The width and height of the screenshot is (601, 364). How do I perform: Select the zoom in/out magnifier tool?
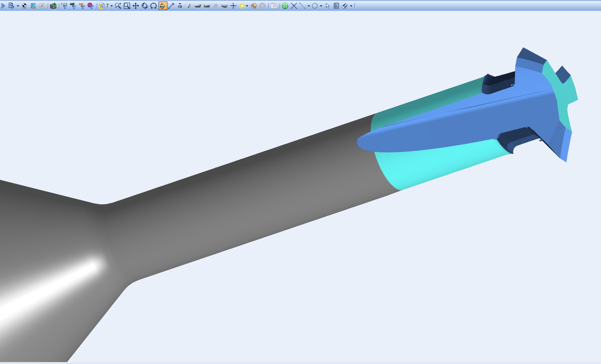118,6
